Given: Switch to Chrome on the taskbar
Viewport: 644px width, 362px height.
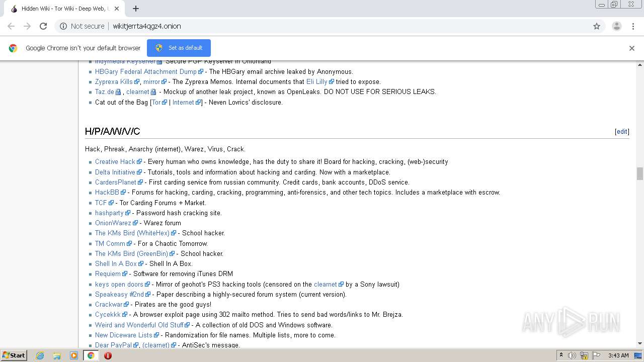Looking at the screenshot, I should click(91, 355).
